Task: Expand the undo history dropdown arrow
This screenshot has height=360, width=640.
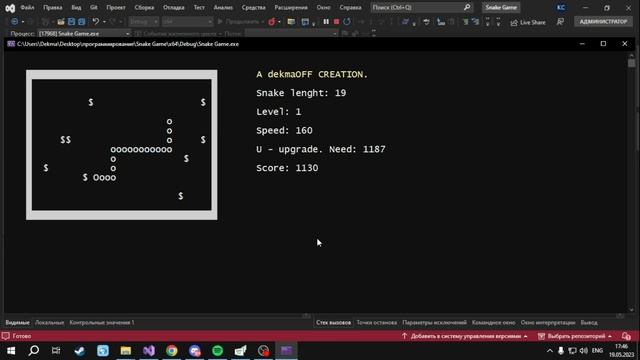Action: tap(104, 22)
